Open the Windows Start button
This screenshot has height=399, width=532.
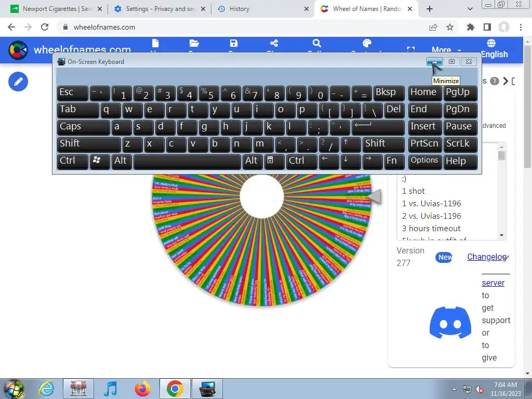click(x=14, y=389)
